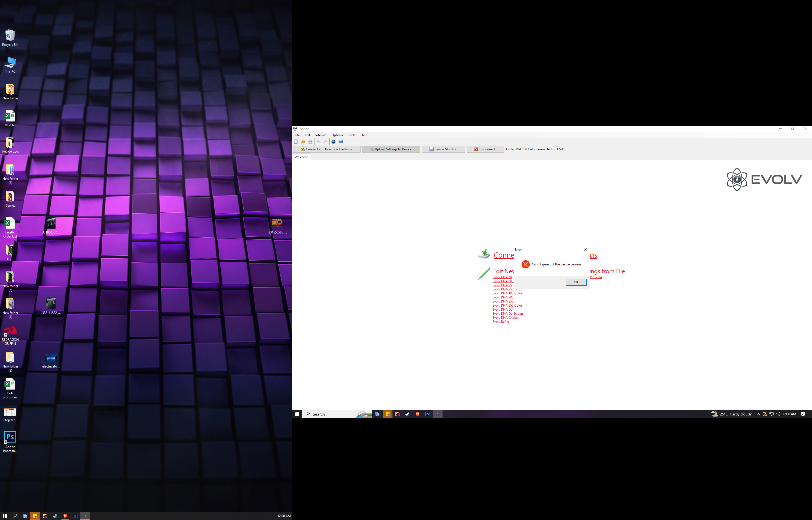This screenshot has width=812, height=520.
Task: Click the Save floppy disk icon
Action: (x=310, y=142)
